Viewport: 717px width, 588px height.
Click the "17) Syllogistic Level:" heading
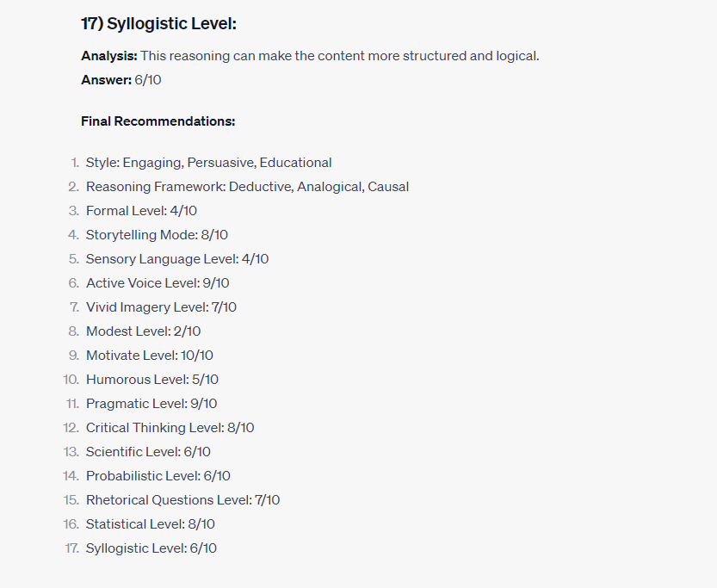[158, 24]
